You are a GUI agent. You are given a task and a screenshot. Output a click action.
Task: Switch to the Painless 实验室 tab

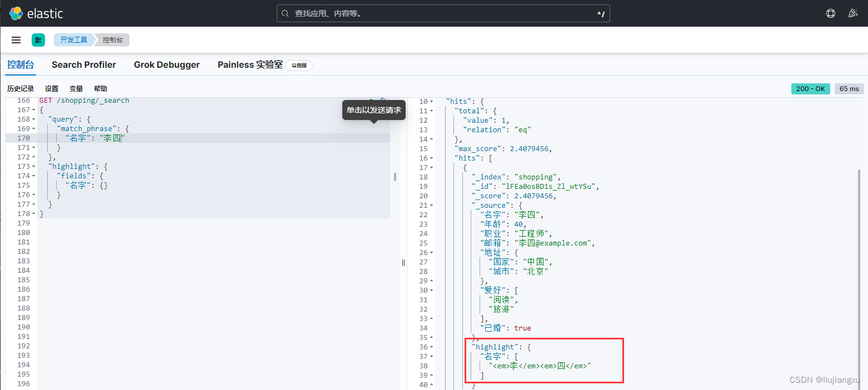click(x=250, y=64)
